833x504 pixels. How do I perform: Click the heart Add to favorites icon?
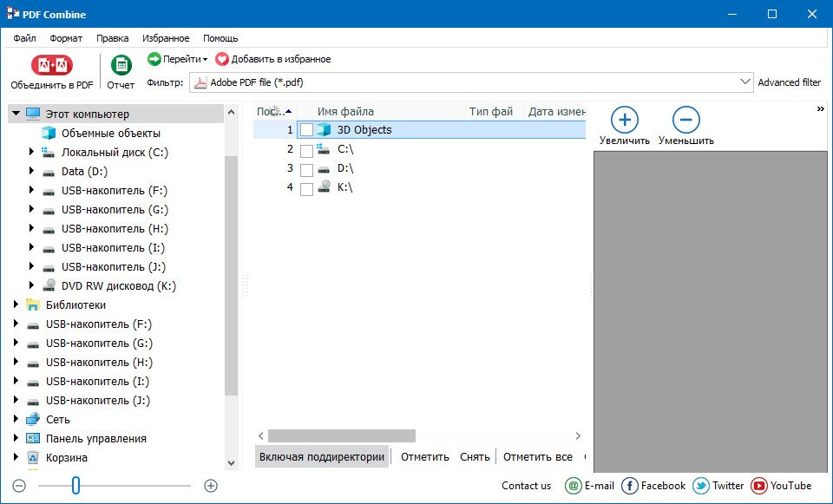[221, 59]
